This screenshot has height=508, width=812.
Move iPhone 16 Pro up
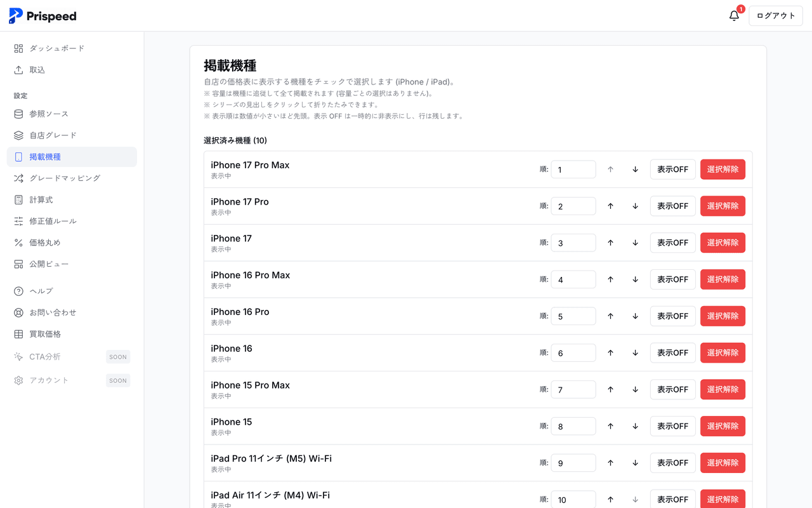click(x=610, y=316)
